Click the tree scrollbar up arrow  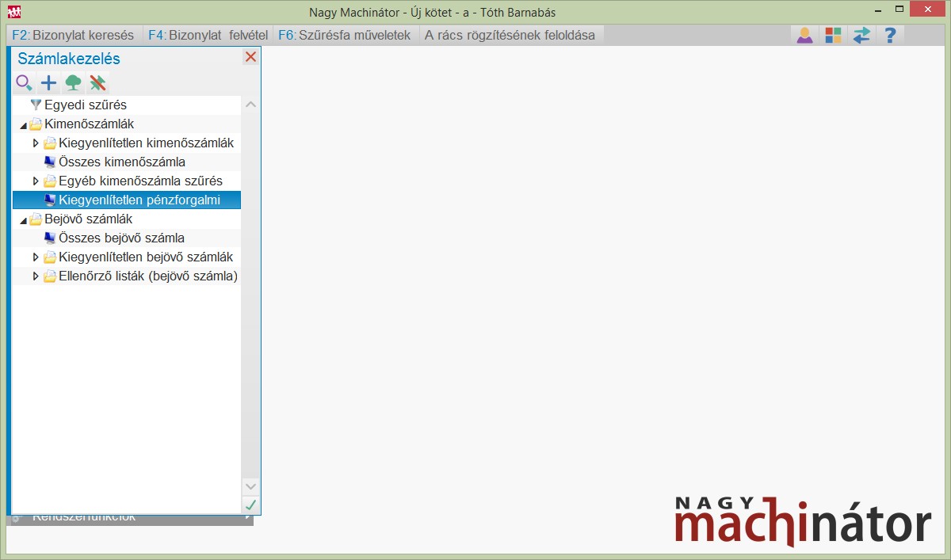point(250,105)
